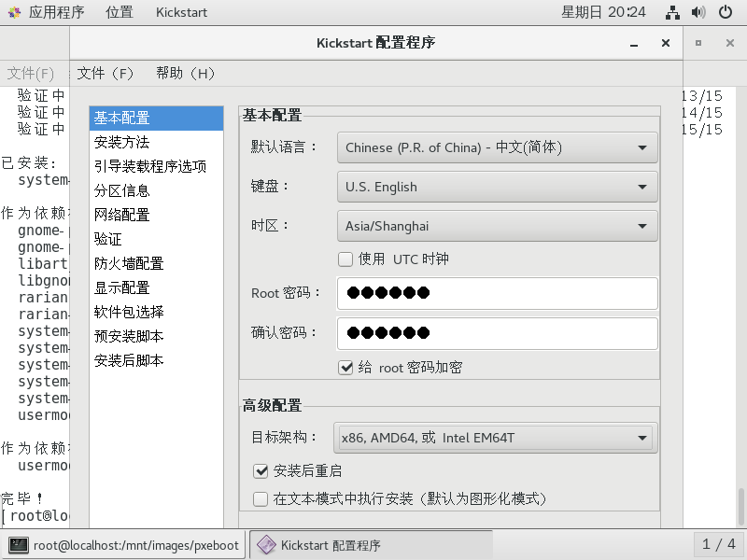Select 安装方法 in the sidebar
Viewport: 747px width, 560px height.
[x=156, y=143]
